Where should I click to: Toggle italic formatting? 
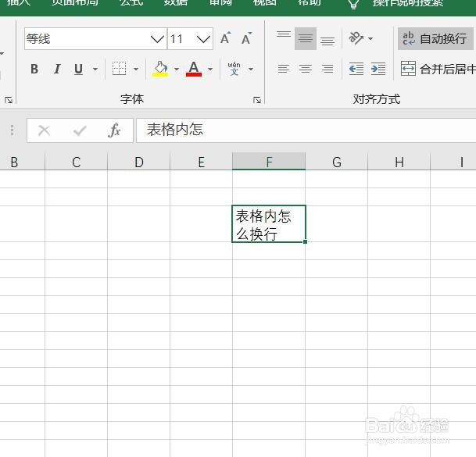(57, 69)
